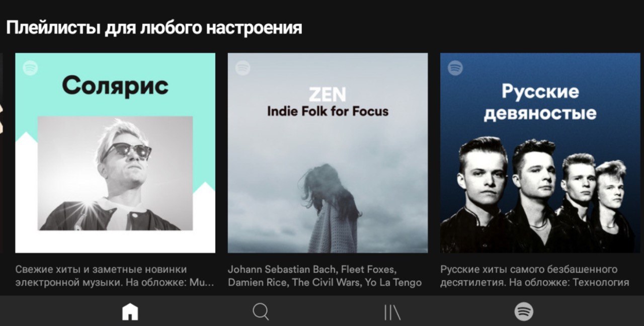Click Spotify logo on ZEN cover
This screenshot has width=644, height=326.
point(243,67)
